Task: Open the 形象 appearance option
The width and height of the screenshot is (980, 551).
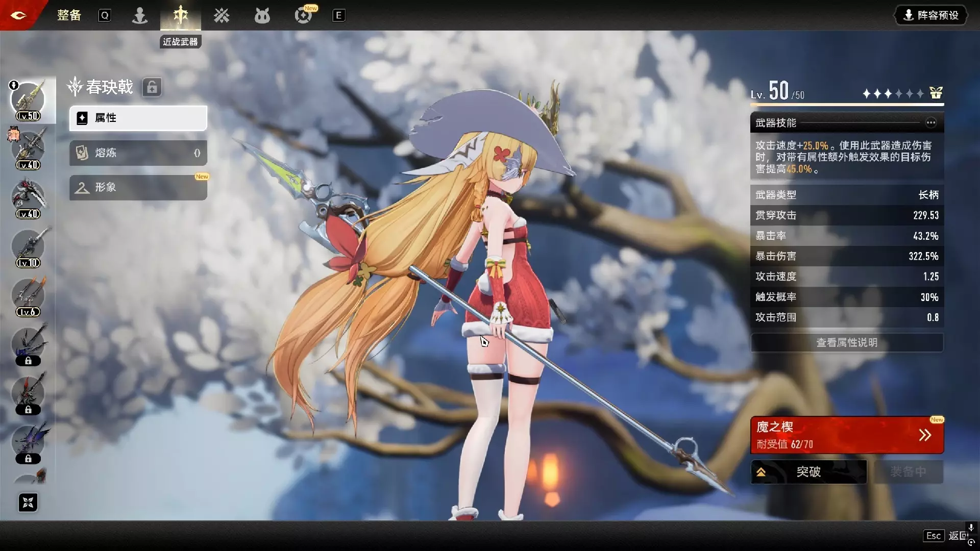Action: click(138, 187)
